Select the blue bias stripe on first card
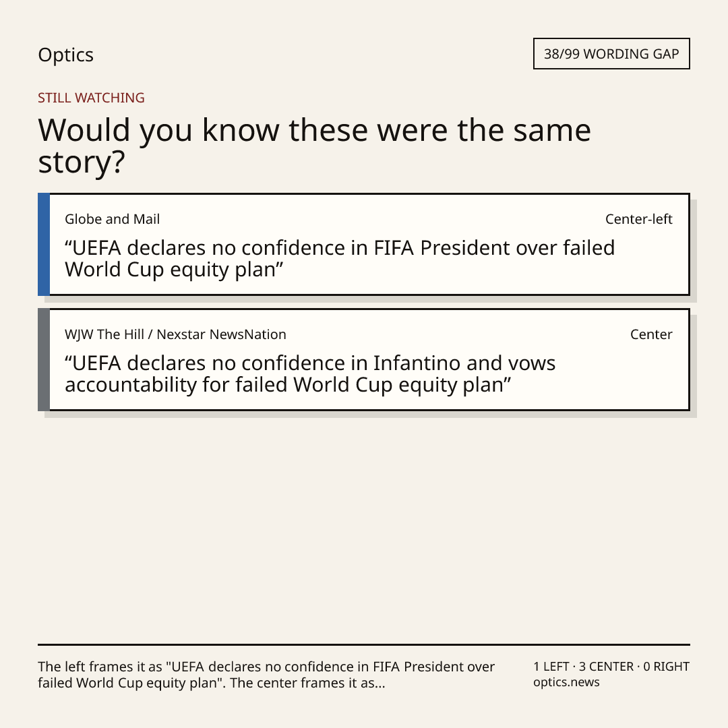 [x=44, y=244]
